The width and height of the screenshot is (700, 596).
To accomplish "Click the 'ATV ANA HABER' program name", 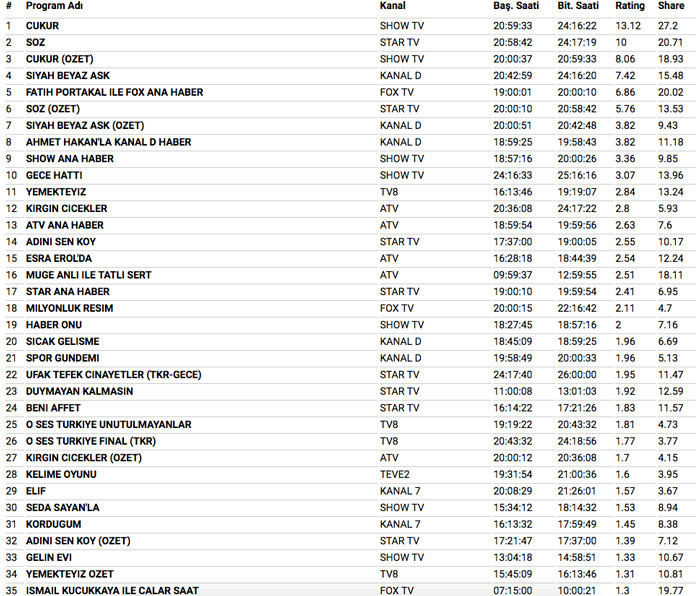I will [65, 225].
